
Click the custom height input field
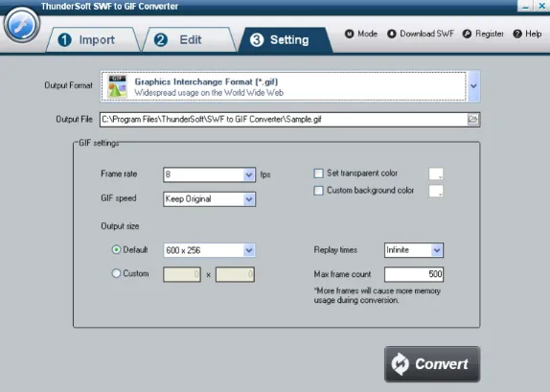[x=235, y=274]
